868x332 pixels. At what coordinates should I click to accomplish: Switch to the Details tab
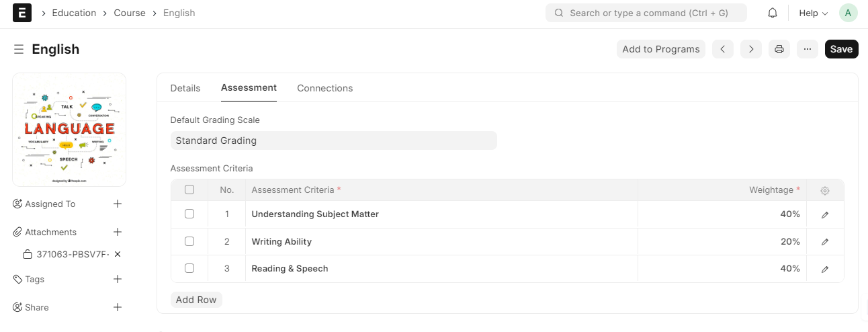tap(185, 88)
